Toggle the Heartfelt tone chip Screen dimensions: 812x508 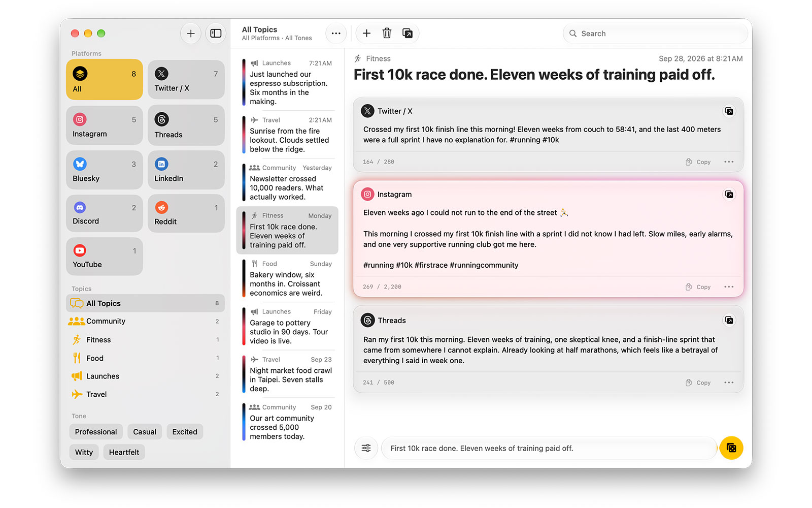coord(124,452)
